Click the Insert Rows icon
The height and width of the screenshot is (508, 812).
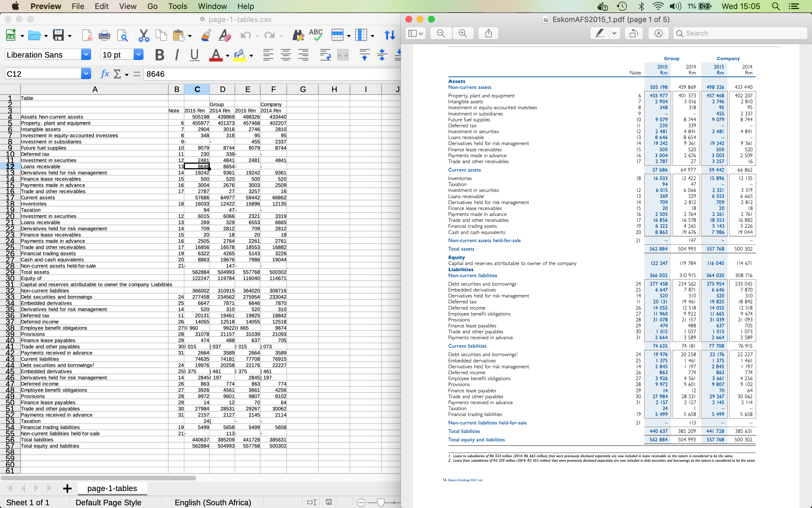337,35
